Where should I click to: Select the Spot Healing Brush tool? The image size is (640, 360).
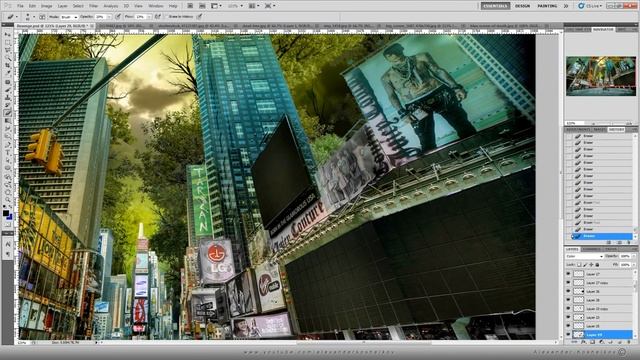click(x=8, y=82)
